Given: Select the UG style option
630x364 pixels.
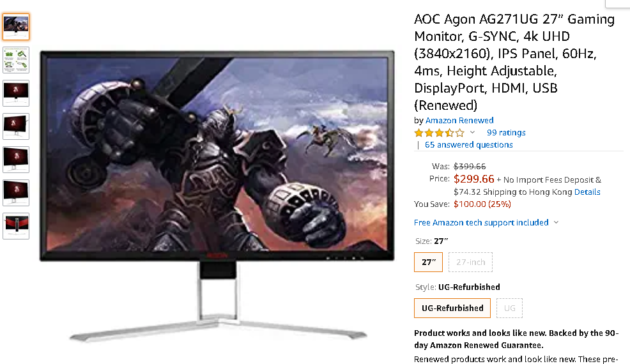Looking at the screenshot, I should point(509,308).
